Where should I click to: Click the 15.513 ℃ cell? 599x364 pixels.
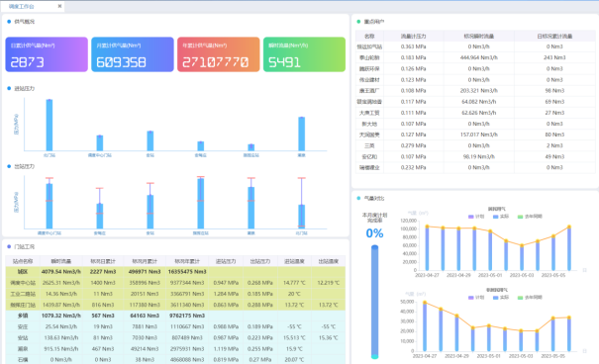294,337
